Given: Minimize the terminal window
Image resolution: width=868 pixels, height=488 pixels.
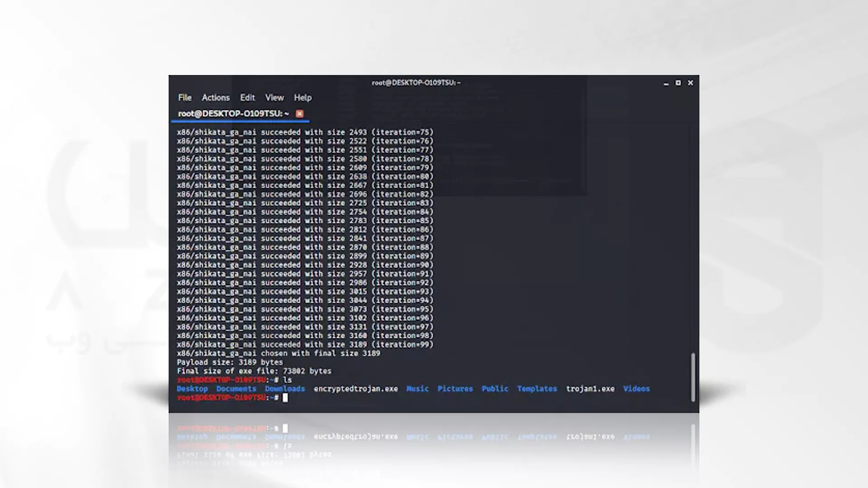Looking at the screenshot, I should (x=666, y=83).
